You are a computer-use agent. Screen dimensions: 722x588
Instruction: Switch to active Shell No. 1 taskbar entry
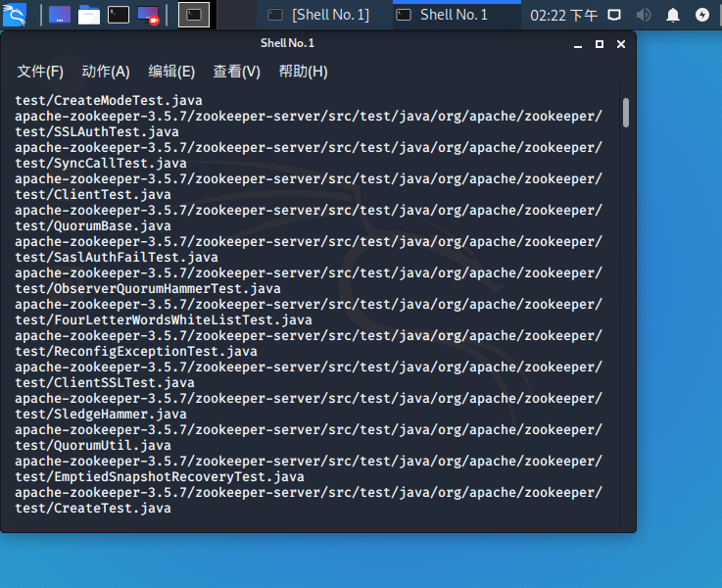pos(457,15)
